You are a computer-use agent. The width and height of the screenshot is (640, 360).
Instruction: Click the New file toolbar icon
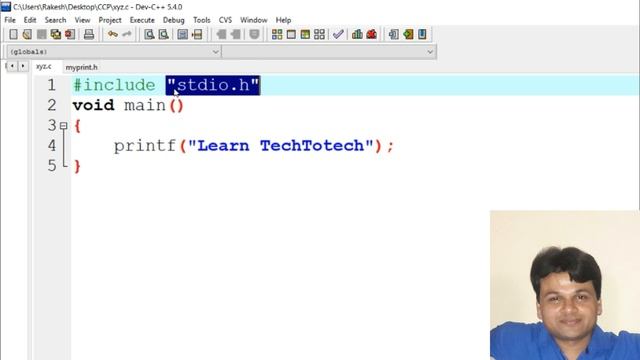pos(13,34)
